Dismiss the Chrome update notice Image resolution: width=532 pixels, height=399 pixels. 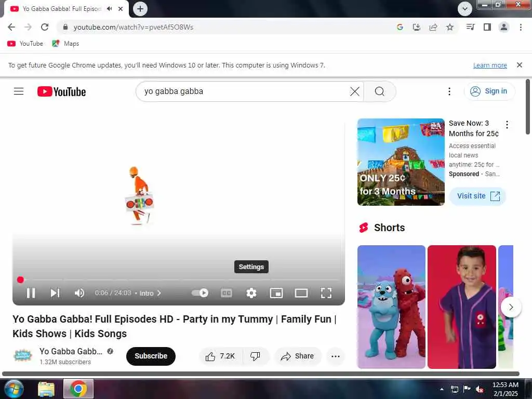pyautogui.click(x=519, y=65)
